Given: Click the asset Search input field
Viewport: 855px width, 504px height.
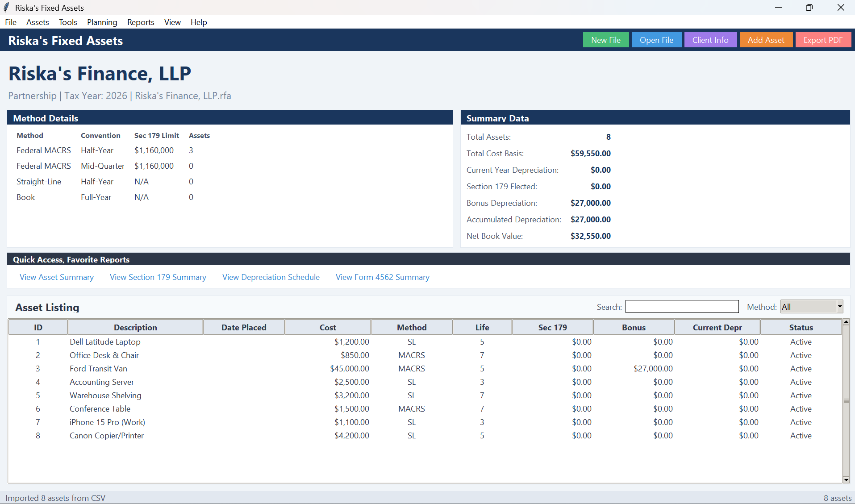Looking at the screenshot, I should point(682,307).
